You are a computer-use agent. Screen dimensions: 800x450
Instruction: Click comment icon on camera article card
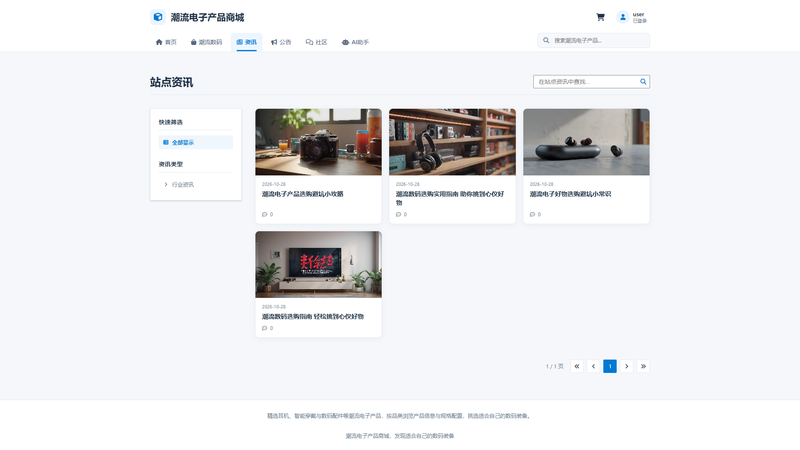tap(264, 214)
